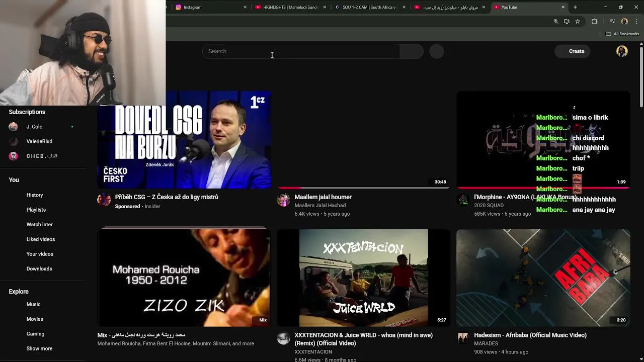Click the J. Cole channel avatar

click(13, 127)
